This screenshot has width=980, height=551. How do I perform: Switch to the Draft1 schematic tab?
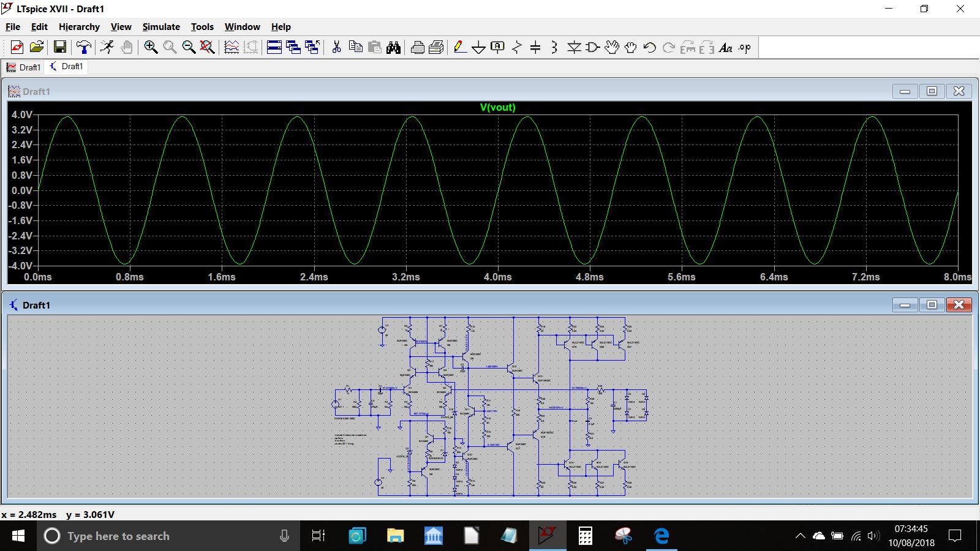coord(66,67)
